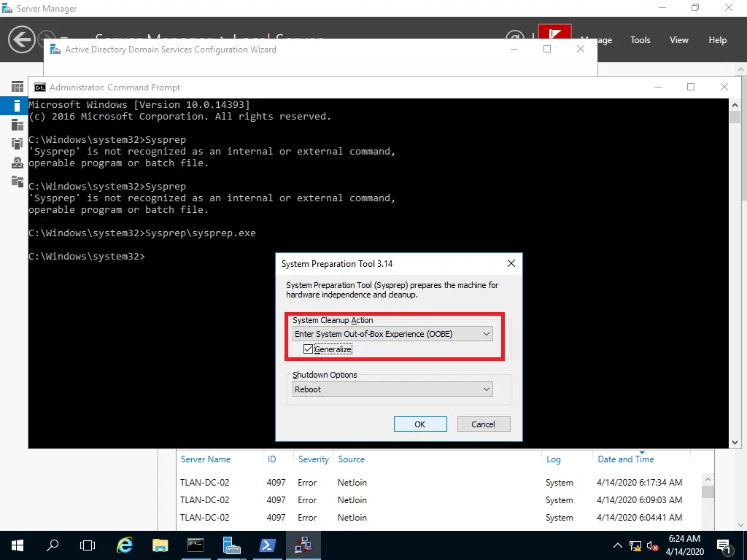Click the 'Microsoft Windows [Version 10.0.14393]' line
Image resolution: width=747 pixels, height=560 pixels.
(139, 104)
